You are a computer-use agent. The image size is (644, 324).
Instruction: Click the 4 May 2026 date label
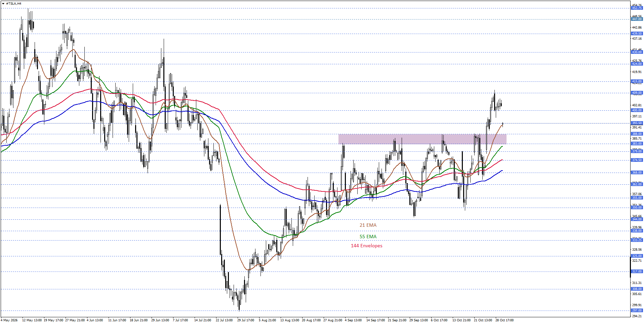tap(9, 320)
